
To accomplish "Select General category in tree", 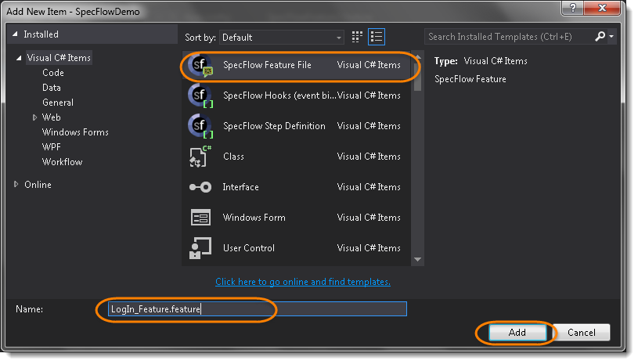I will (58, 103).
